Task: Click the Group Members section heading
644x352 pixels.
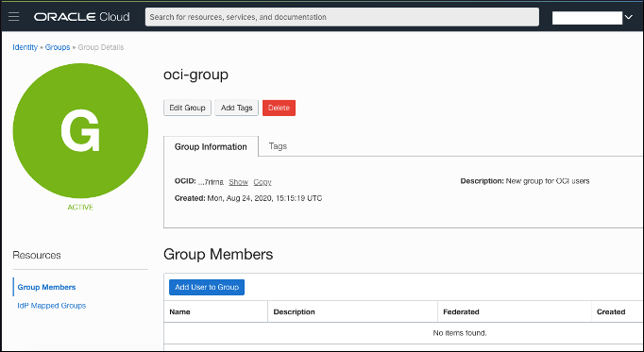Action: point(218,255)
